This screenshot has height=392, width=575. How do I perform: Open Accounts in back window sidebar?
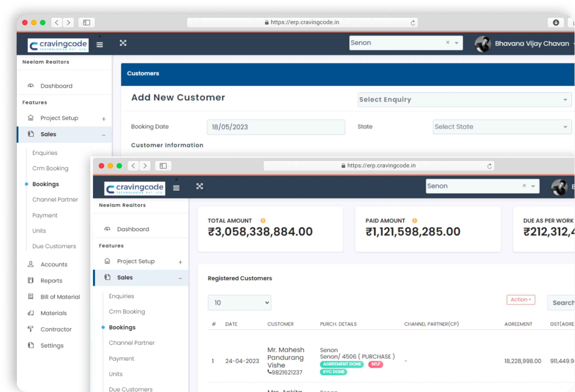[x=54, y=265]
